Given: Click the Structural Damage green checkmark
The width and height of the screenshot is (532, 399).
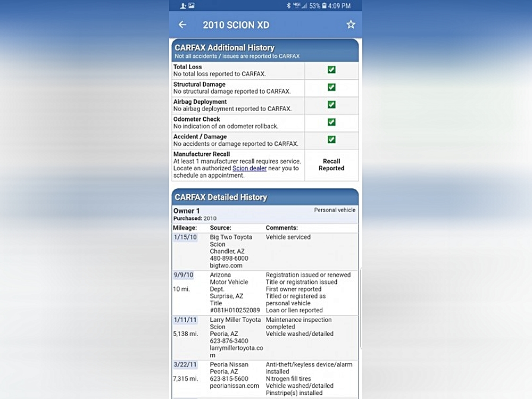Looking at the screenshot, I should [331, 87].
